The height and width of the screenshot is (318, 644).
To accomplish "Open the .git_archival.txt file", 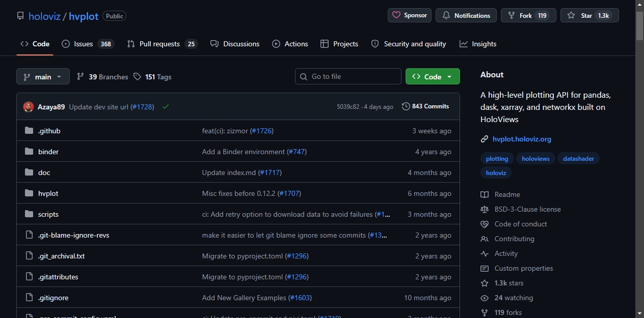I will coord(62,256).
